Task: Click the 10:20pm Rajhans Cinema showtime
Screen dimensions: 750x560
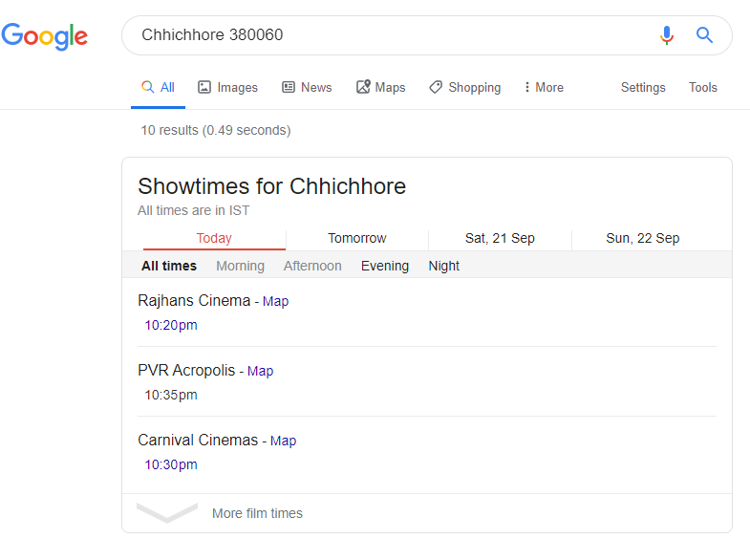Action: 171,325
